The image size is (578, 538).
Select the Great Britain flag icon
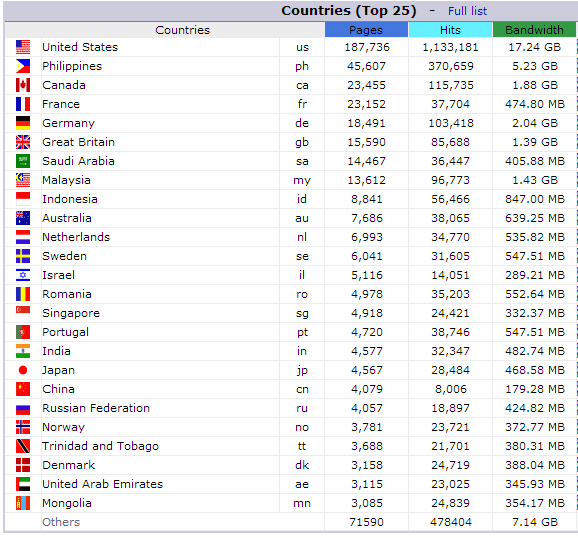tap(23, 142)
